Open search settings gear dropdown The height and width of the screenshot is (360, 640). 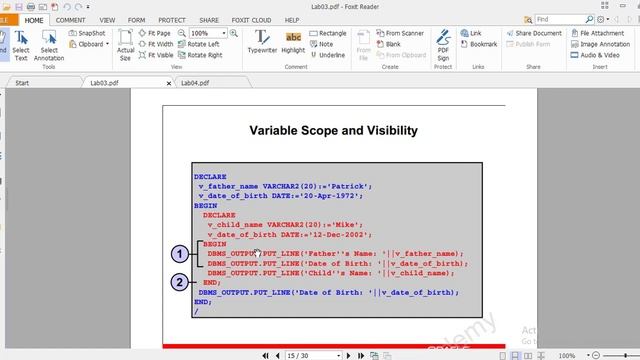[x=603, y=19]
